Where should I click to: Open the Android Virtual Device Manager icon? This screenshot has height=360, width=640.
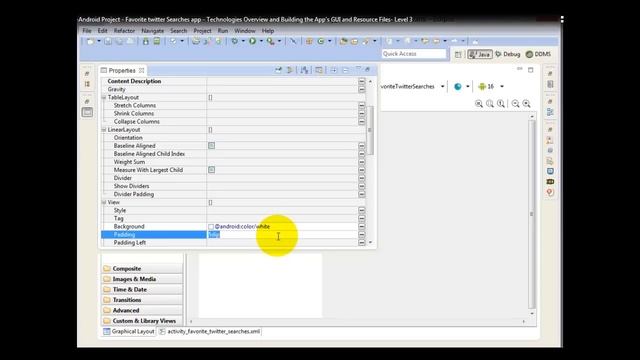point(157,41)
